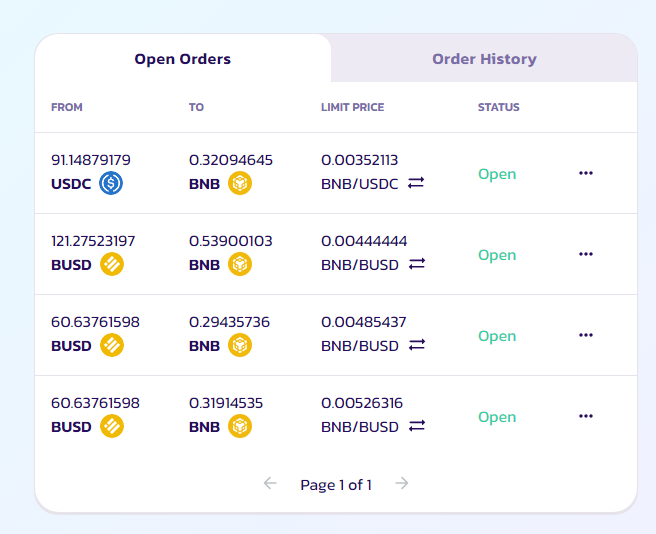
Task: Go to next page arrow
Action: (402, 483)
